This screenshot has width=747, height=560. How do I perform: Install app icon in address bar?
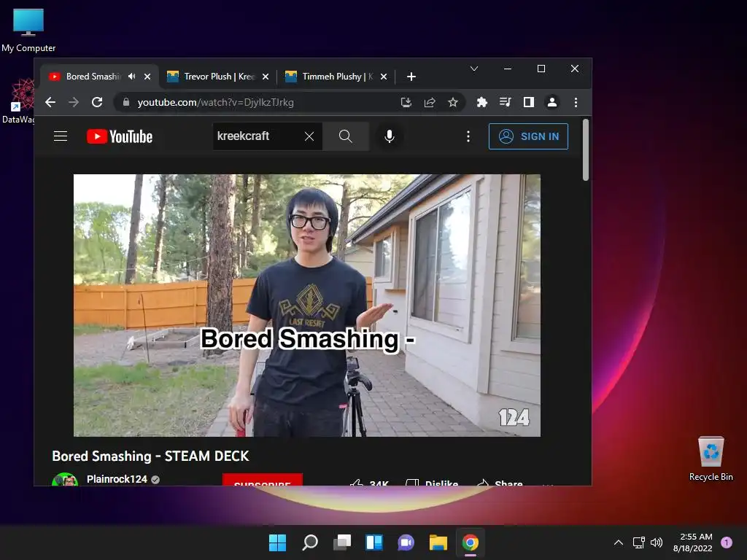tap(406, 102)
